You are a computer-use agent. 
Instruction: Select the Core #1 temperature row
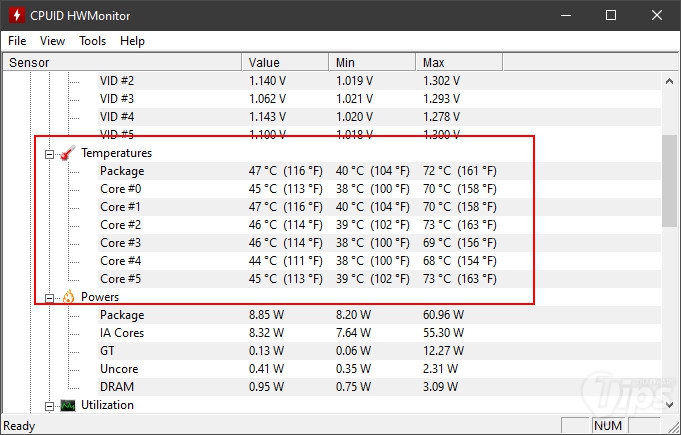tap(379, 207)
